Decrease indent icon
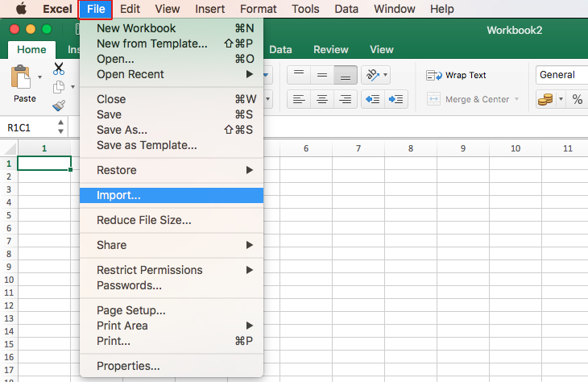 [373, 99]
